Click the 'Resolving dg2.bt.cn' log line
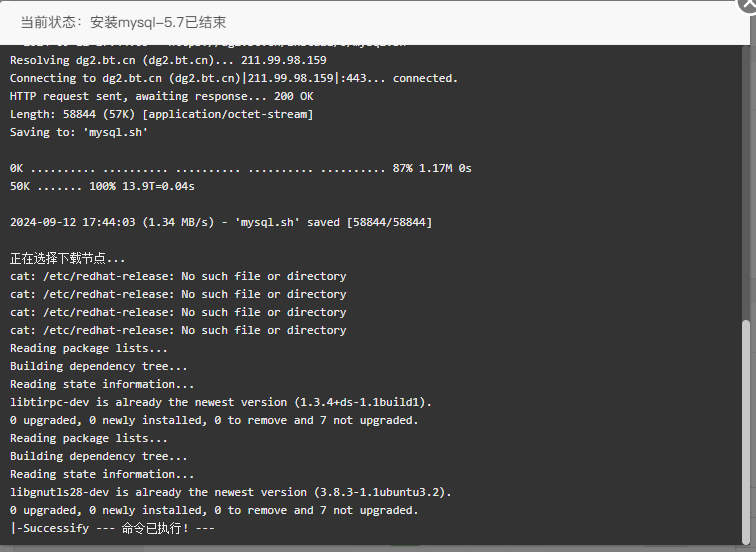Screen dimensions: 756x552 pos(168,60)
